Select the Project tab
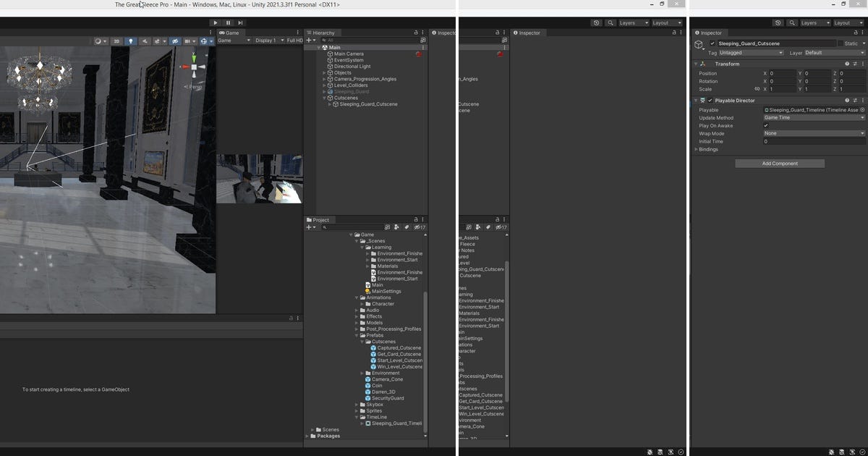 319,219
